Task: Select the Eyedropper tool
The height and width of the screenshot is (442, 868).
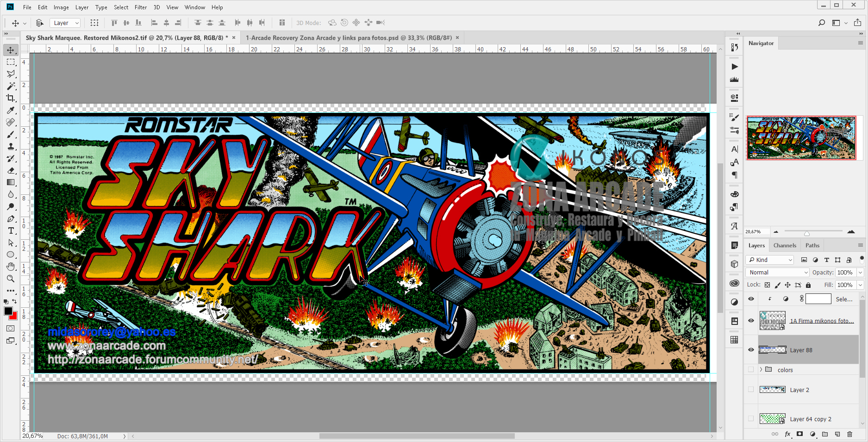Action: pyautogui.click(x=11, y=111)
